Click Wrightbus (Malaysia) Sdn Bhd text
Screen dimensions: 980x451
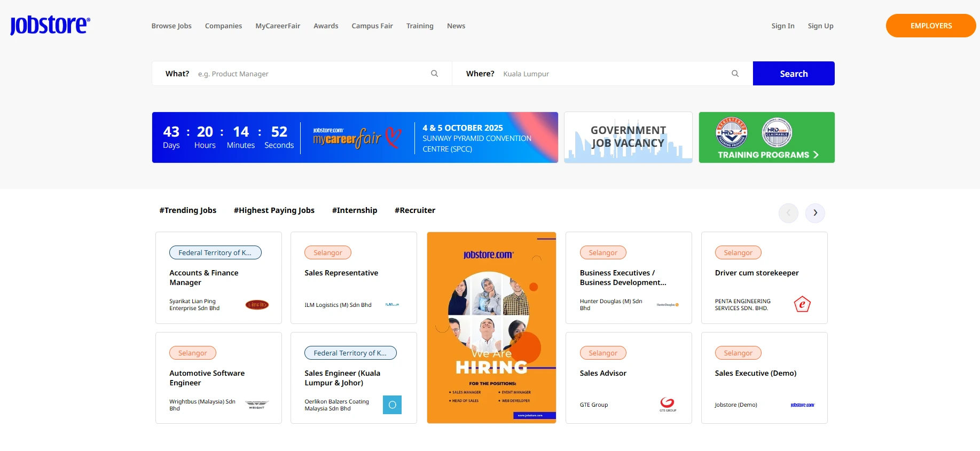click(x=202, y=405)
